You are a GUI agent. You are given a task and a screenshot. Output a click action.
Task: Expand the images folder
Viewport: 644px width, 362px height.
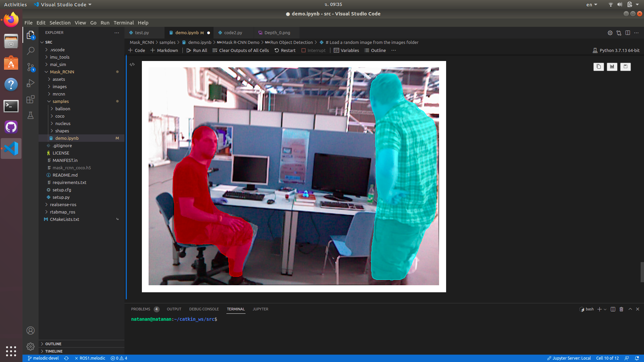59,86
